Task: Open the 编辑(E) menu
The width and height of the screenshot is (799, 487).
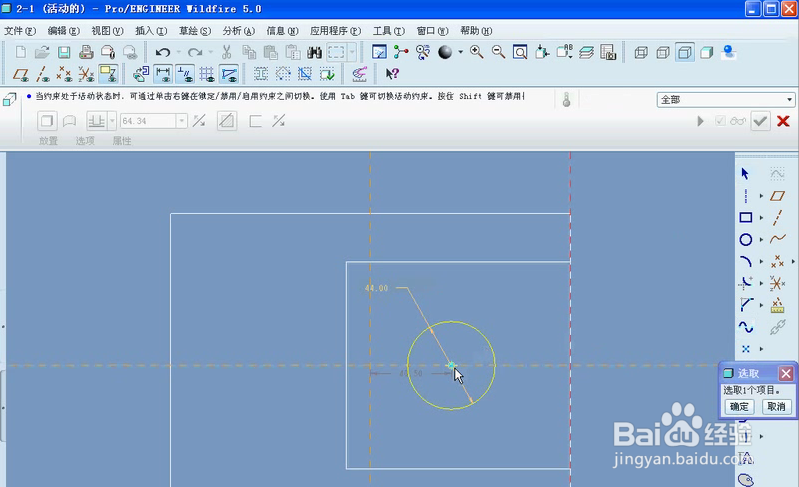Action: pyautogui.click(x=64, y=31)
